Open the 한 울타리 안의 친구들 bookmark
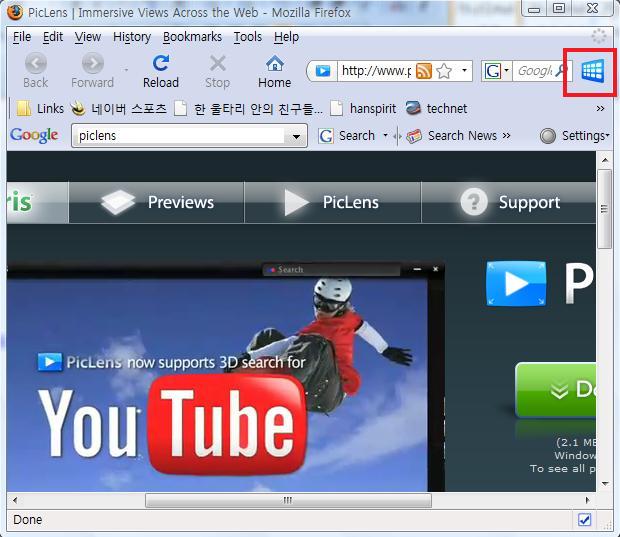 (249, 108)
